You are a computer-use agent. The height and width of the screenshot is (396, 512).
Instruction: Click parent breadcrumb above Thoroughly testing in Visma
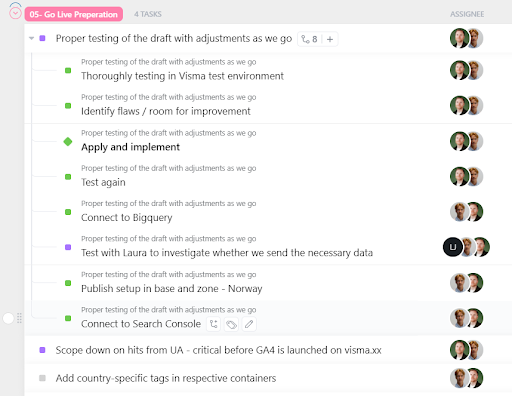point(169,62)
